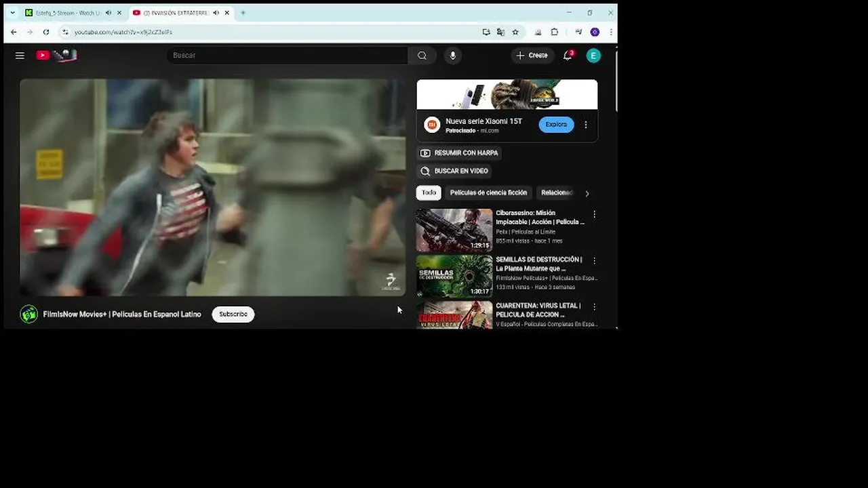Screen dimensions: 868x488
Task: Open options menu for CUARENTENA video
Action: (x=595, y=306)
